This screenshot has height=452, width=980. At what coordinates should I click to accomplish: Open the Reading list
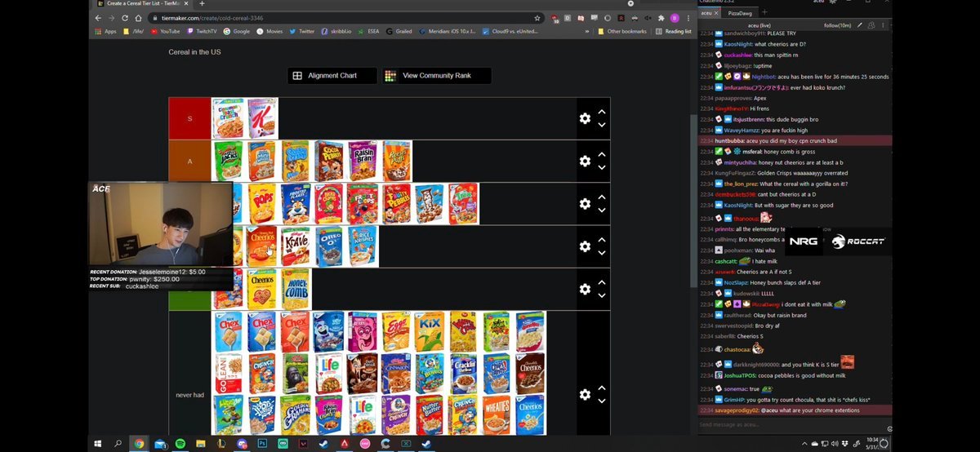[673, 31]
